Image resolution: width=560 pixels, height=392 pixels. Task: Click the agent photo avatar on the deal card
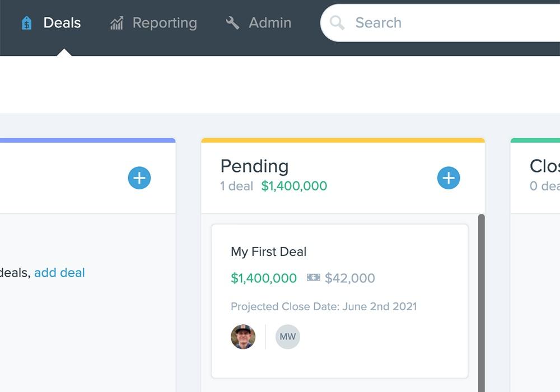point(243,337)
